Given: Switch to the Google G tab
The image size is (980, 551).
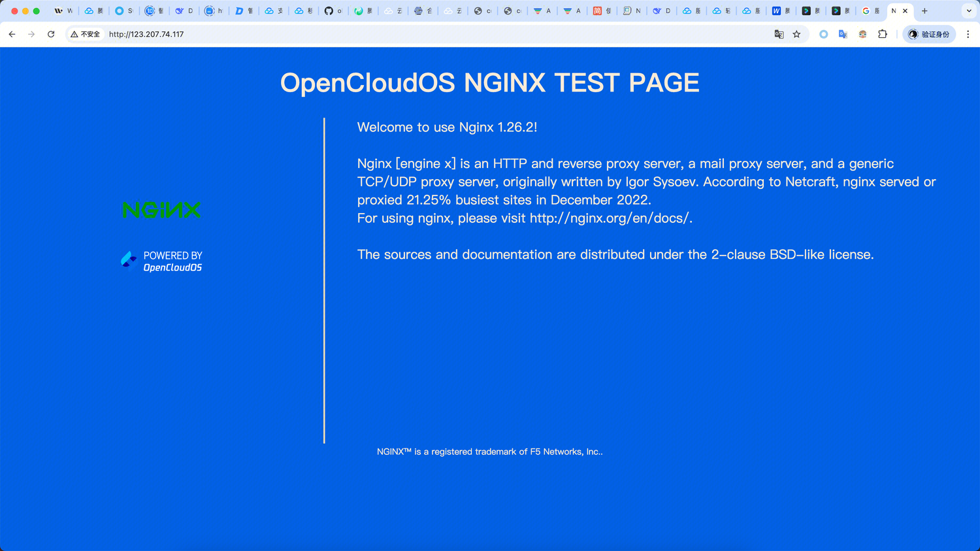Looking at the screenshot, I should coord(870,11).
